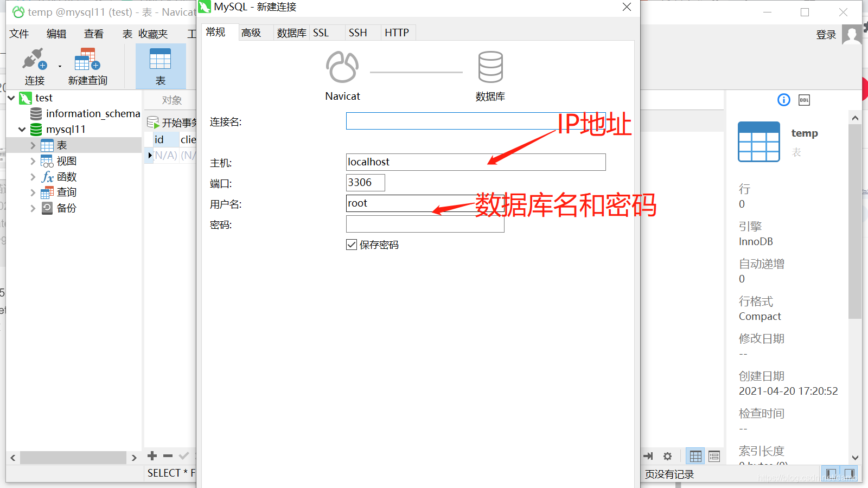Click the test connection icon in tree
This screenshot has height=488, width=868.
click(x=25, y=98)
